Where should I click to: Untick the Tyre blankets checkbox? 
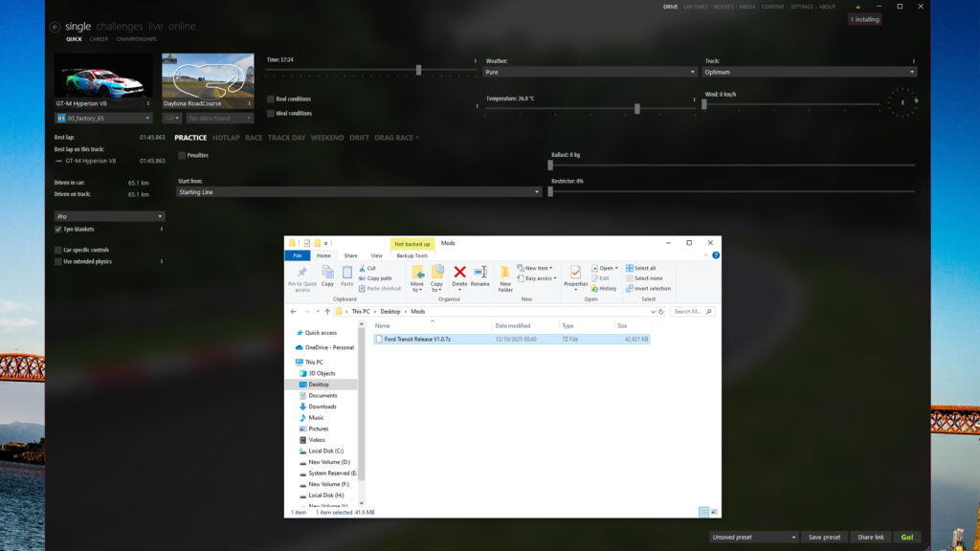point(58,230)
